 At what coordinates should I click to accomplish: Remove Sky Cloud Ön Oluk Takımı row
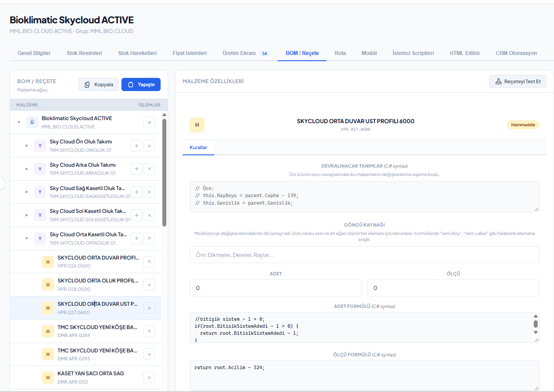[x=149, y=146]
